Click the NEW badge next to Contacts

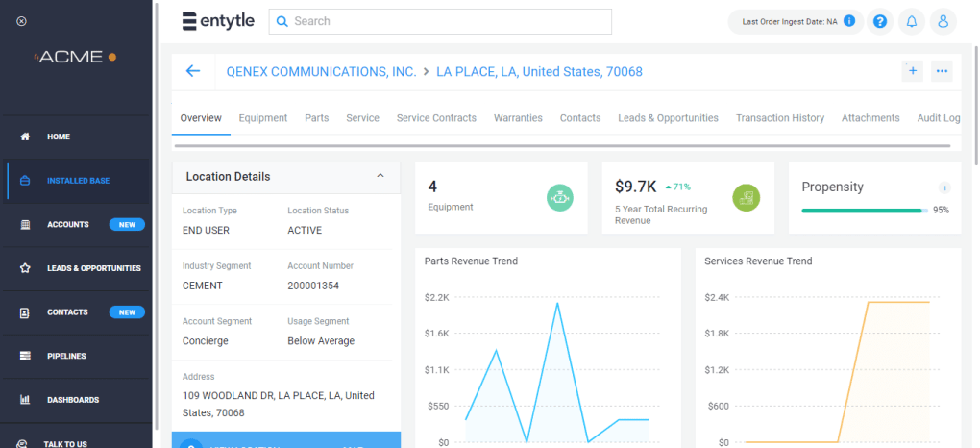coord(127,312)
